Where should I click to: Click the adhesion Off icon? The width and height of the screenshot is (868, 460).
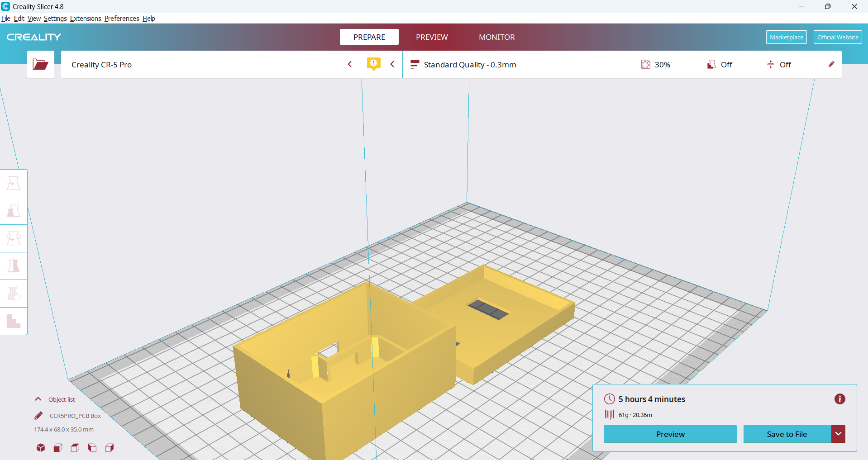click(771, 64)
